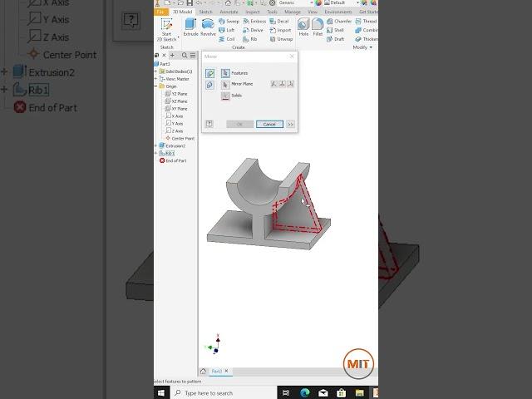Select the Fillet tool
532x399 pixels.
click(x=318, y=27)
